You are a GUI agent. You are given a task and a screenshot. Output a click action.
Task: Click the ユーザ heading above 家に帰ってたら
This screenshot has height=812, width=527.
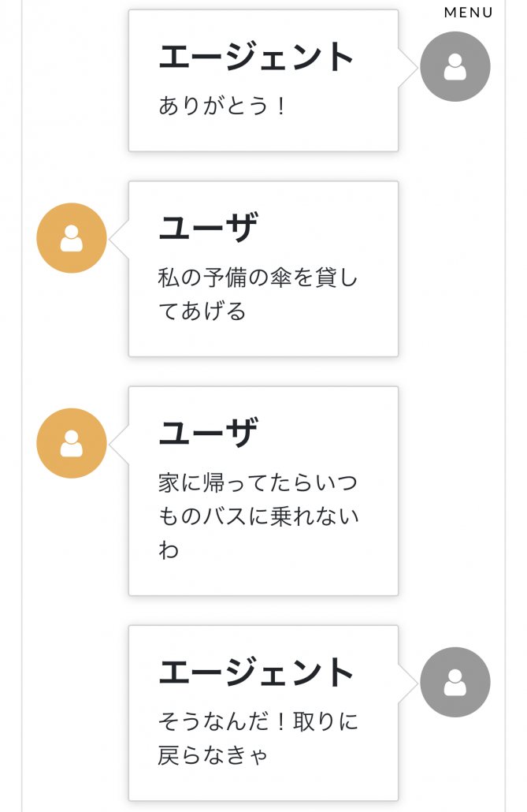[208, 433]
